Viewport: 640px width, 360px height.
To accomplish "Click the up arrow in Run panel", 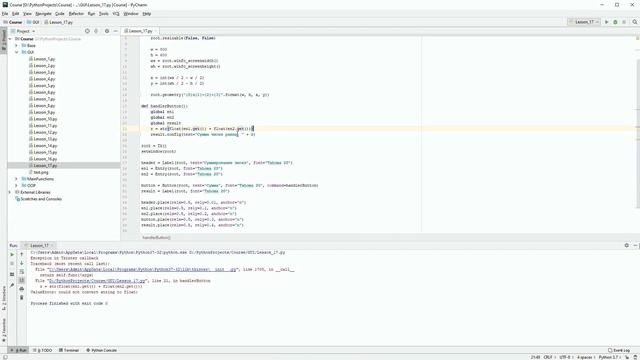I will (x=22, y=254).
